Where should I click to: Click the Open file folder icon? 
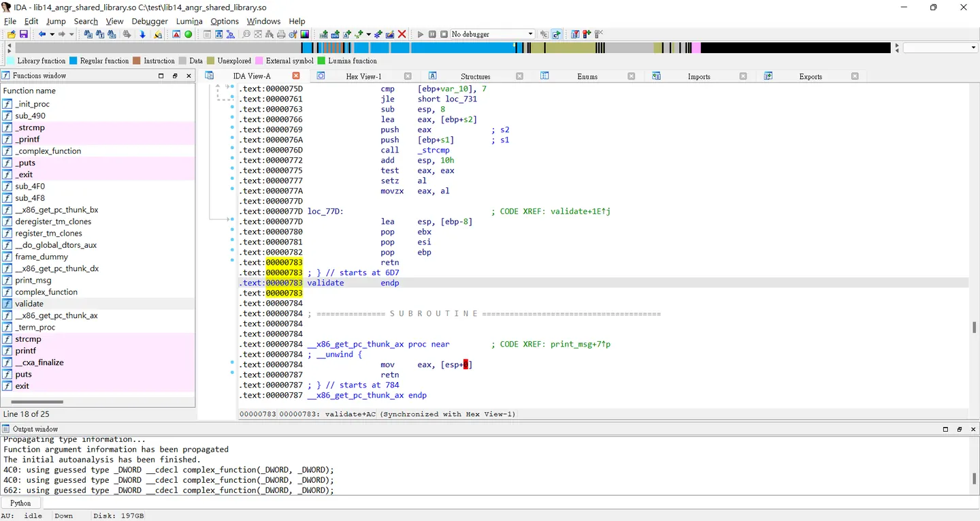12,34
